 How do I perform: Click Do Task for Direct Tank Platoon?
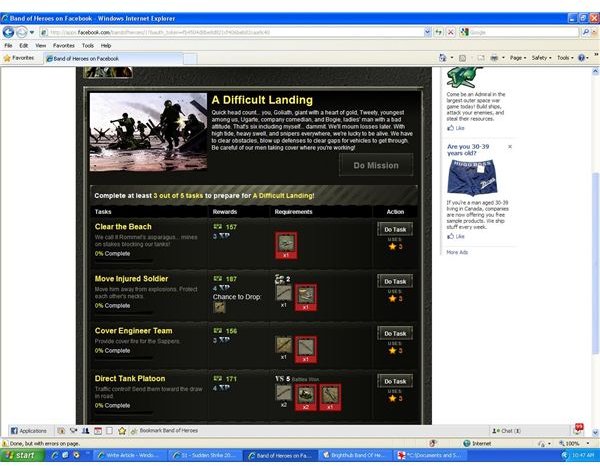click(x=395, y=381)
